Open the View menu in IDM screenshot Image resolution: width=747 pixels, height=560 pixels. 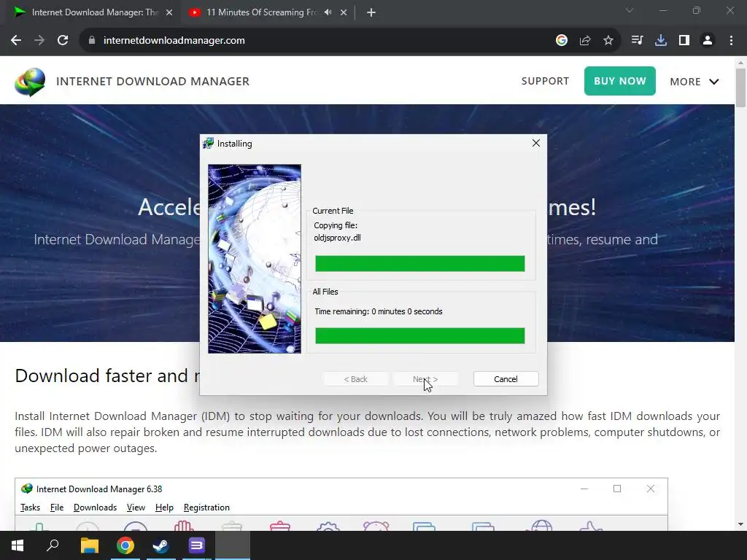pos(136,507)
